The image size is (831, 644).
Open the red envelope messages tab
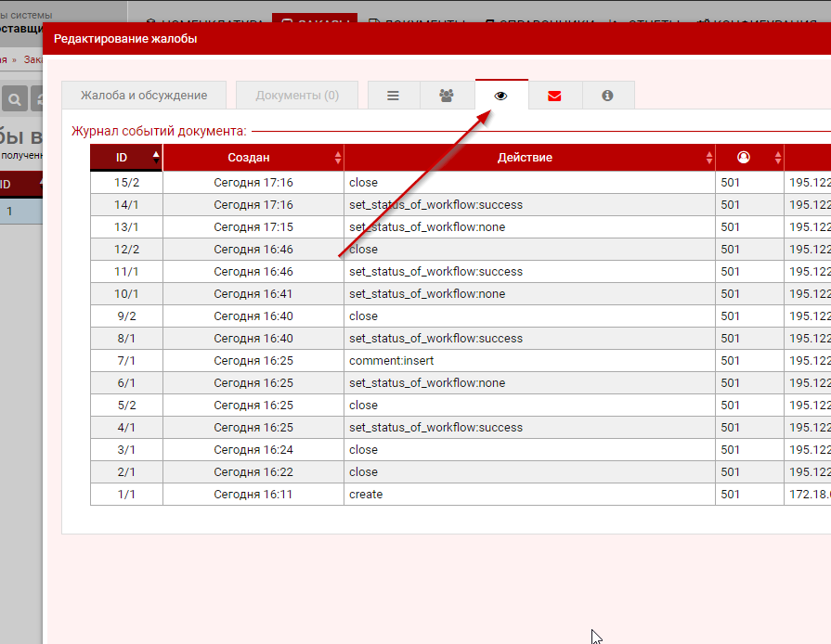point(554,96)
